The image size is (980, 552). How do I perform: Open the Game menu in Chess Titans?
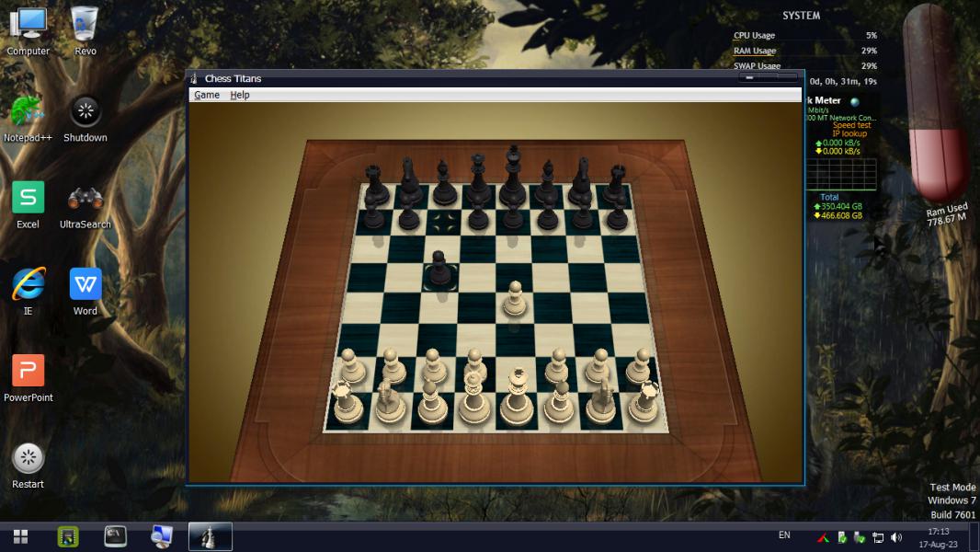[206, 95]
